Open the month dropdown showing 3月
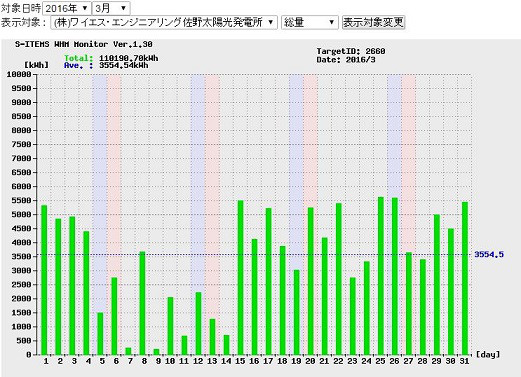This screenshot has height=377, width=521. [111, 8]
